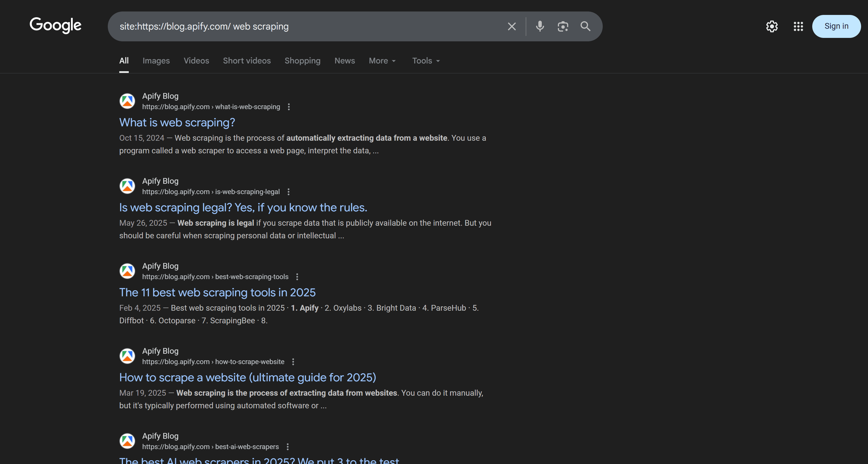Click the Sign in button
Image resolution: width=868 pixels, height=464 pixels.
pos(837,26)
